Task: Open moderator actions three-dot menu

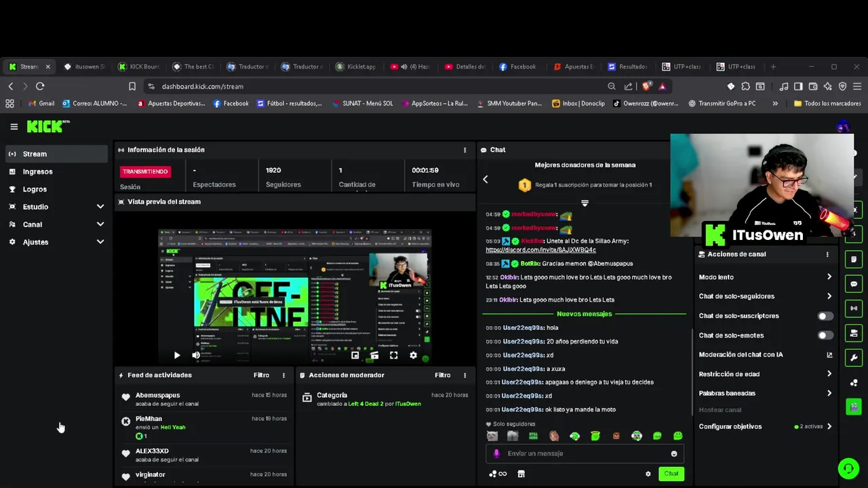Action: pyautogui.click(x=465, y=375)
